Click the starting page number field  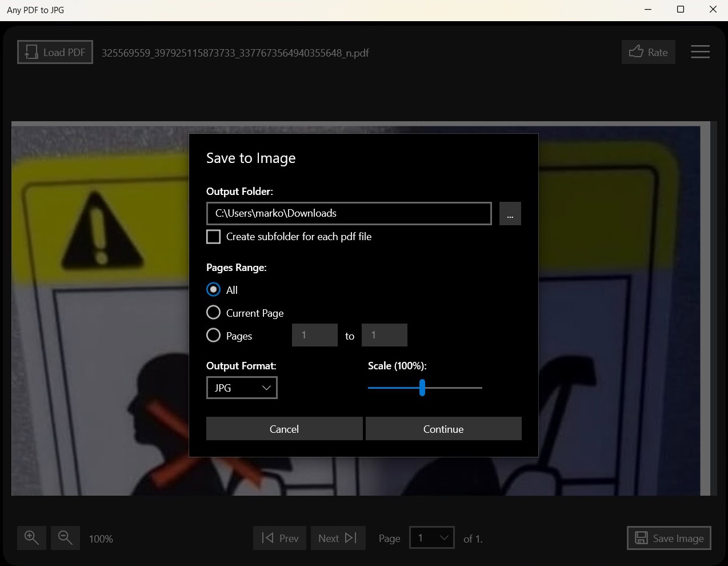pos(314,335)
